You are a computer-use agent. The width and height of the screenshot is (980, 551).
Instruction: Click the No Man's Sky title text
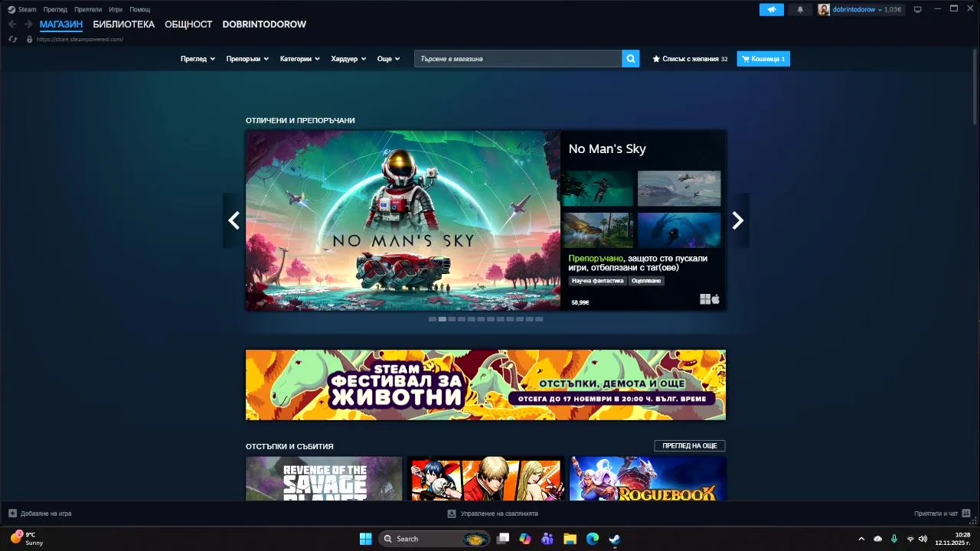pos(607,149)
